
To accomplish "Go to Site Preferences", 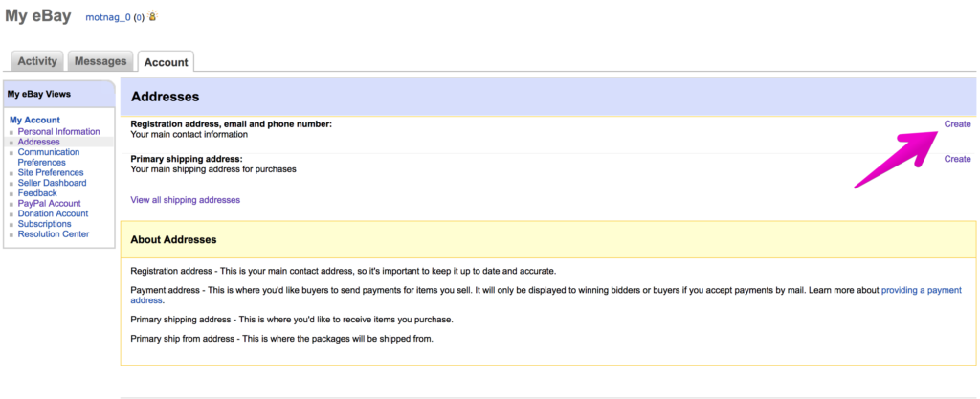I will pos(51,172).
